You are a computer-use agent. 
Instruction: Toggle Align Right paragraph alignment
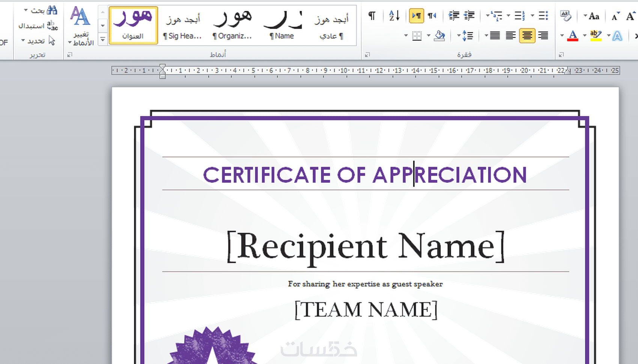pyautogui.click(x=543, y=36)
